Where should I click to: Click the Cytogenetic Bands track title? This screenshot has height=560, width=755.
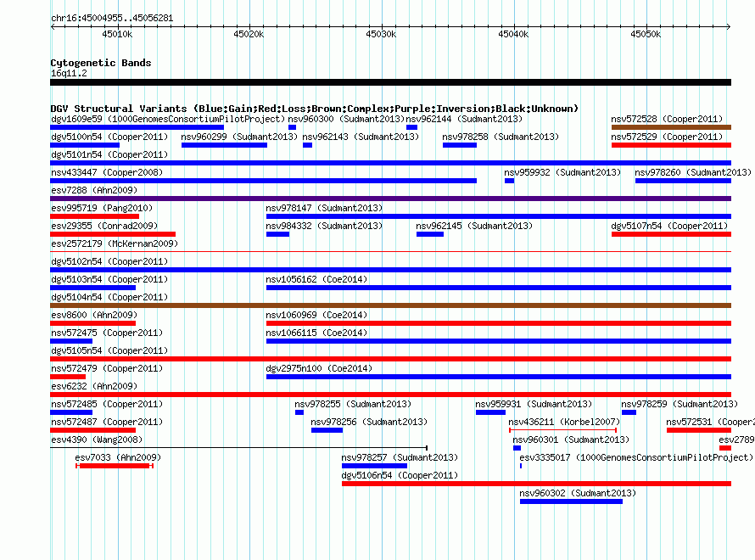pyautogui.click(x=101, y=63)
